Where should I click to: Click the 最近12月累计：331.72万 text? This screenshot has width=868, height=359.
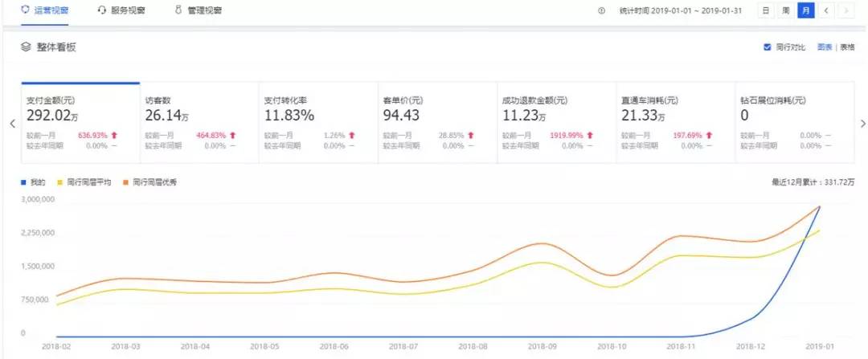click(813, 182)
